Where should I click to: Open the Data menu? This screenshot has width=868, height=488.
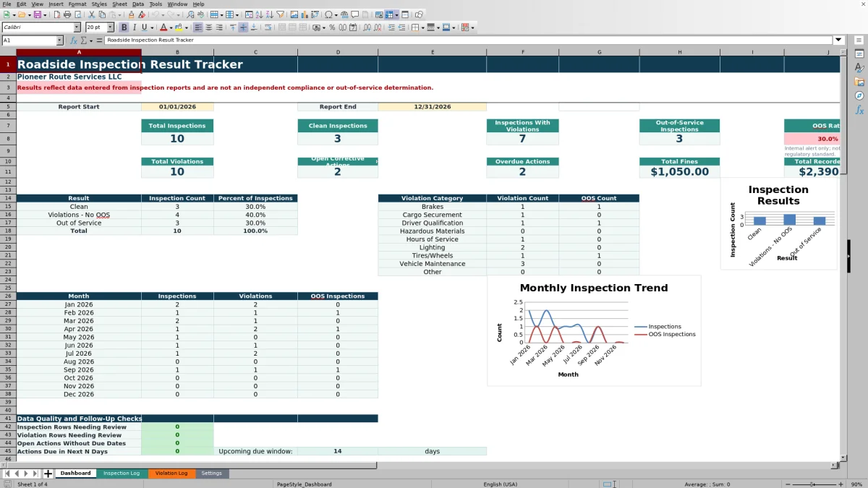pos(138,4)
